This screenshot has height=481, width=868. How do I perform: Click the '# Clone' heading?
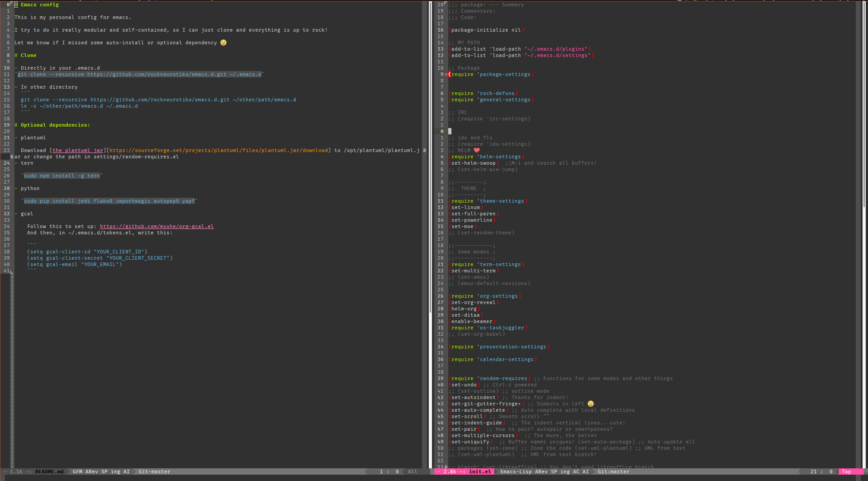(25, 55)
